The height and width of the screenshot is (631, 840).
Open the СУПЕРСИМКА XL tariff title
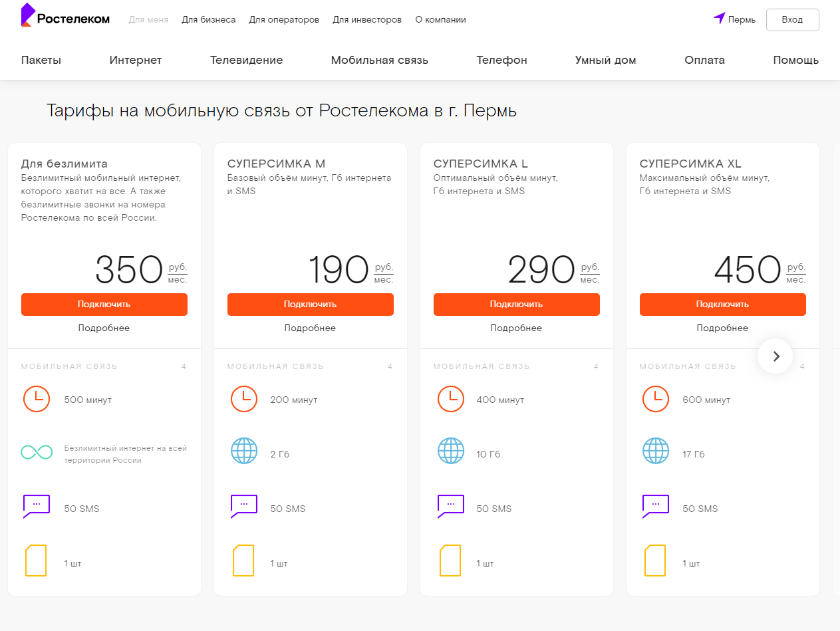(690, 164)
